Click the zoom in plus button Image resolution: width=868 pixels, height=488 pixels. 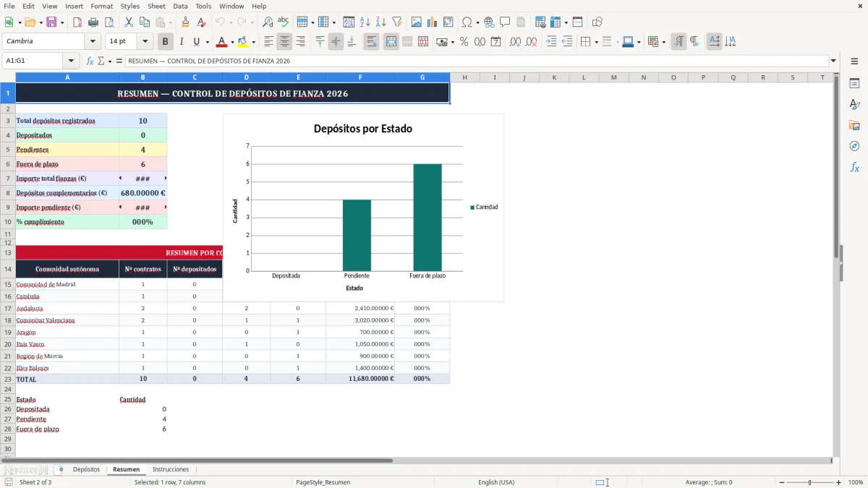click(x=838, y=482)
